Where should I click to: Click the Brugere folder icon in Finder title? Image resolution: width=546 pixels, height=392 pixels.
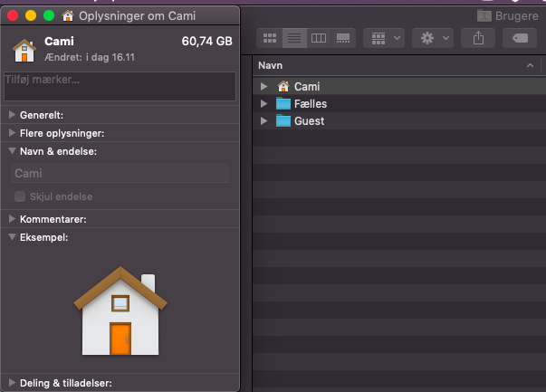pos(484,15)
